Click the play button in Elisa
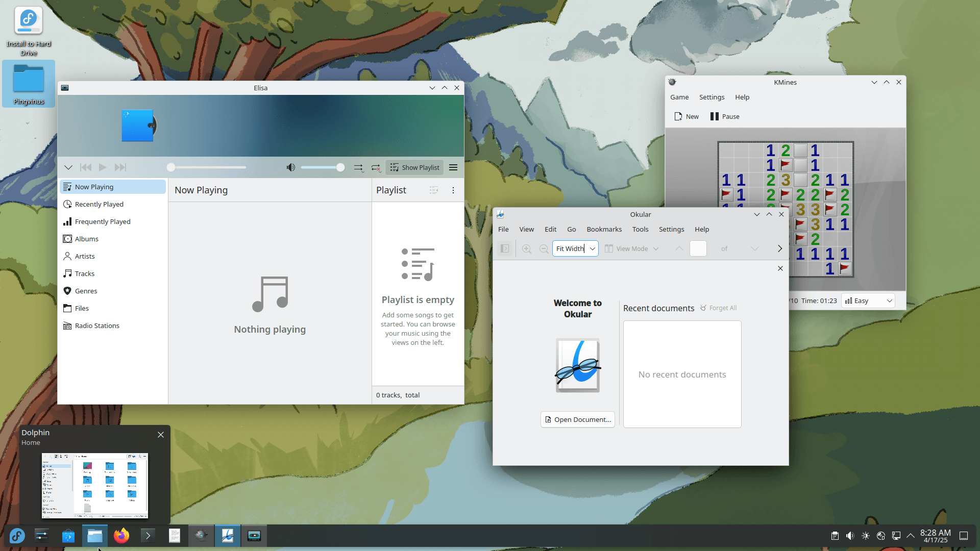Image resolution: width=980 pixels, height=551 pixels. [x=103, y=167]
